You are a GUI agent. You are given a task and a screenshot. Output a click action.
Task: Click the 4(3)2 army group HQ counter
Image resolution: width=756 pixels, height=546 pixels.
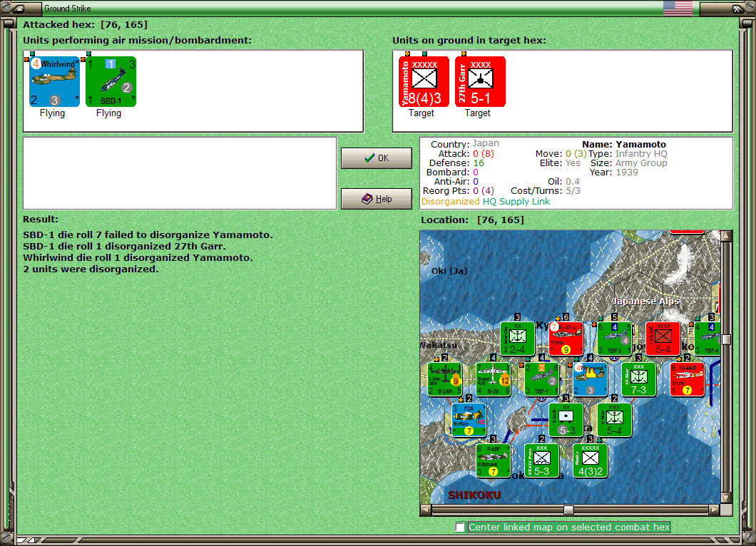[x=590, y=460]
